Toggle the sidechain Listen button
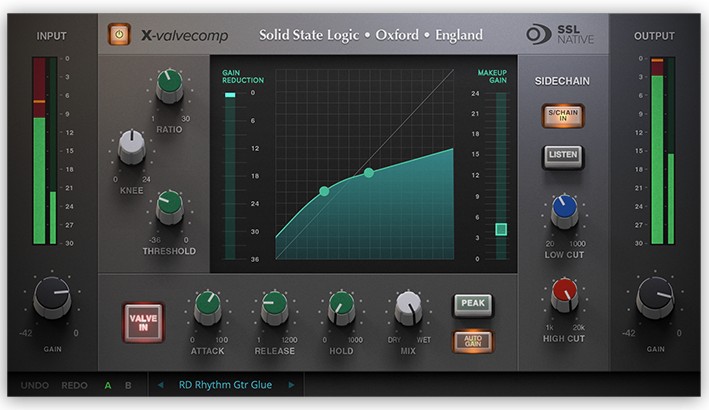Screen dimensions: 709x410 (563, 156)
